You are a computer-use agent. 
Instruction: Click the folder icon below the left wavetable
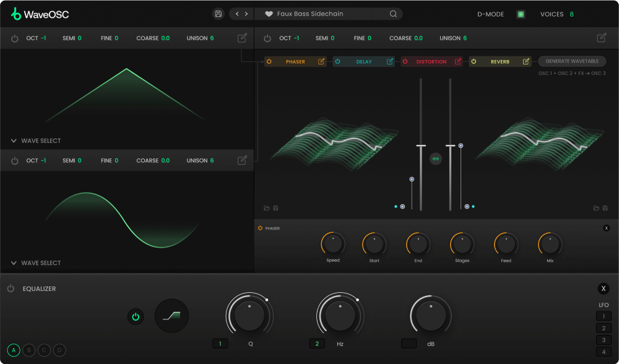(266, 209)
